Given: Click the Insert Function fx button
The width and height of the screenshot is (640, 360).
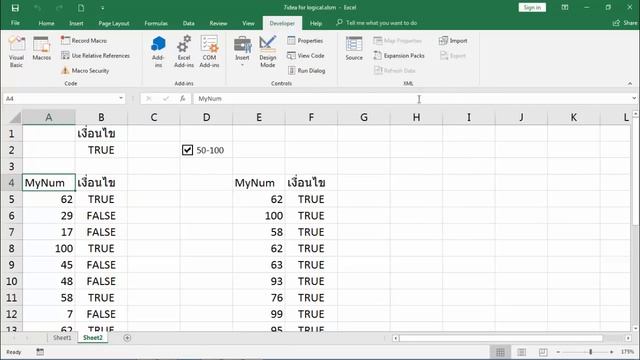Looking at the screenshot, I should pos(182,98).
